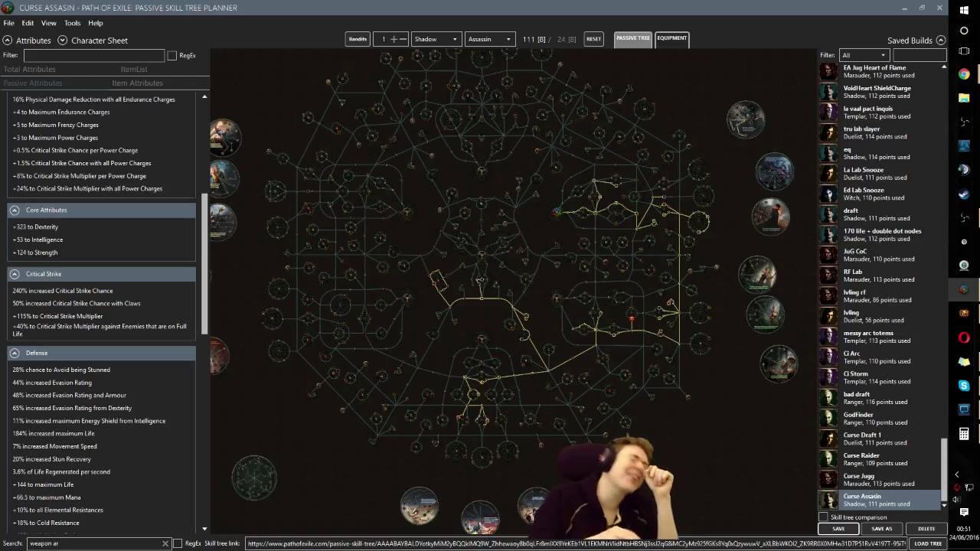Select the la vaal pact inquis portrait
This screenshot has height=551, width=980.
(828, 112)
